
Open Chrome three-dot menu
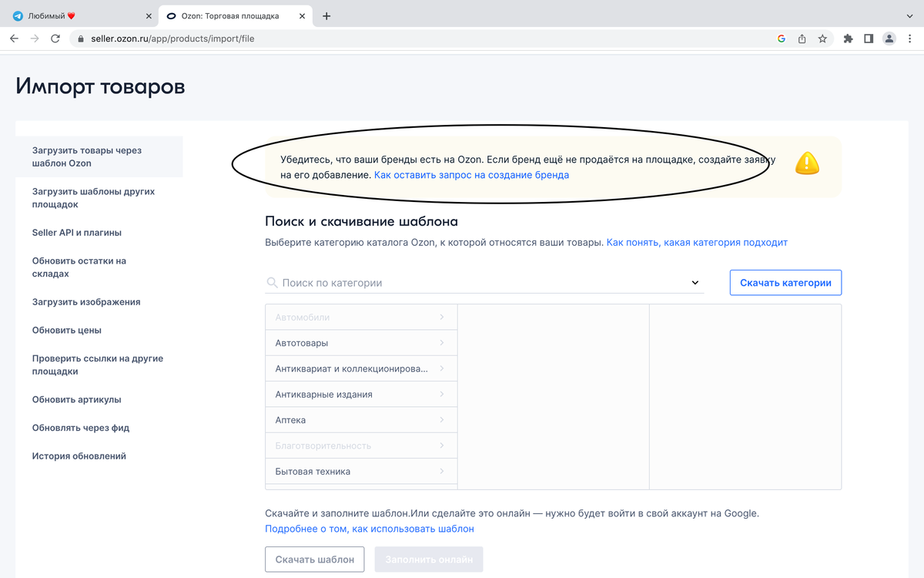click(x=909, y=39)
